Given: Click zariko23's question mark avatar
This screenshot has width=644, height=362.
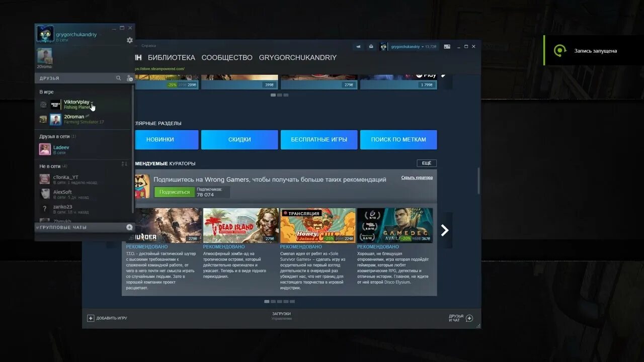Looking at the screenshot, I should click(45, 209).
